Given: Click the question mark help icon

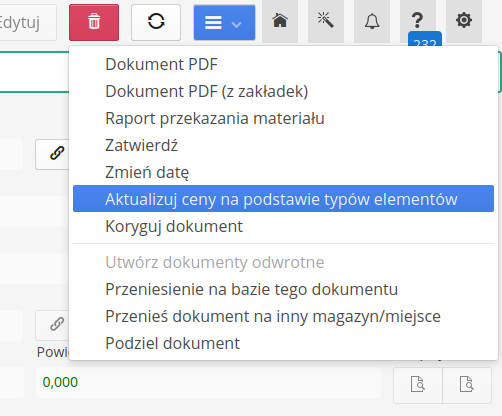Looking at the screenshot, I should click(418, 20).
